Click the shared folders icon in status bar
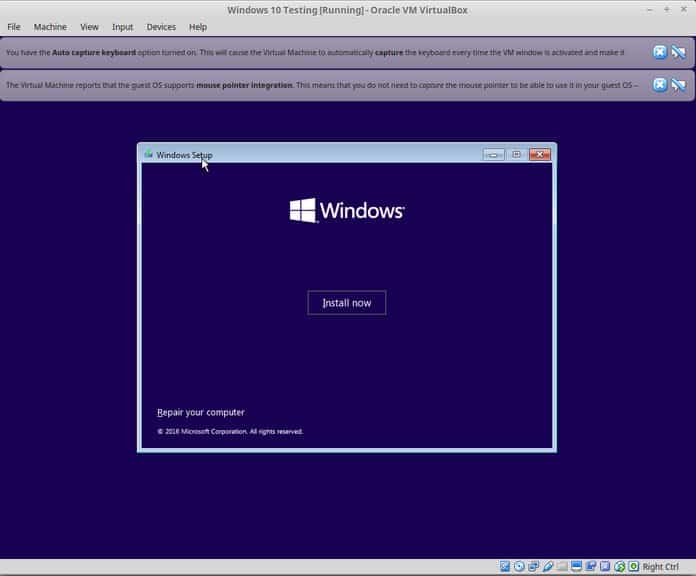 pos(562,566)
